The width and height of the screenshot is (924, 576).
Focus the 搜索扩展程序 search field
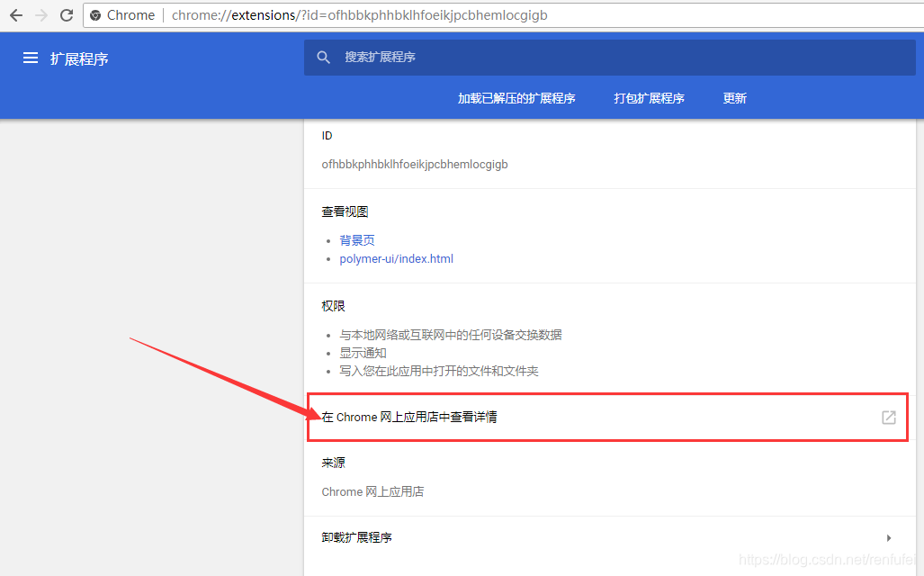click(x=610, y=58)
